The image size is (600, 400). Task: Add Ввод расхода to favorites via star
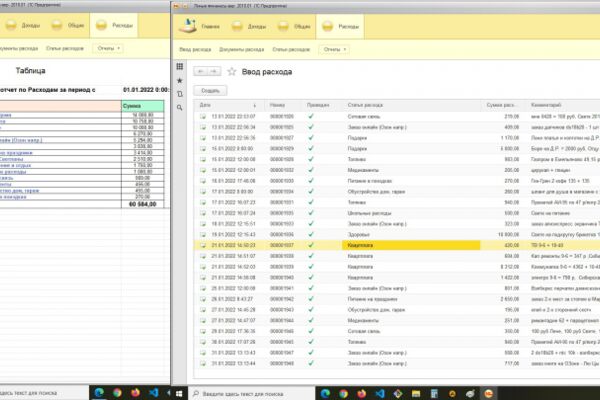pos(232,72)
